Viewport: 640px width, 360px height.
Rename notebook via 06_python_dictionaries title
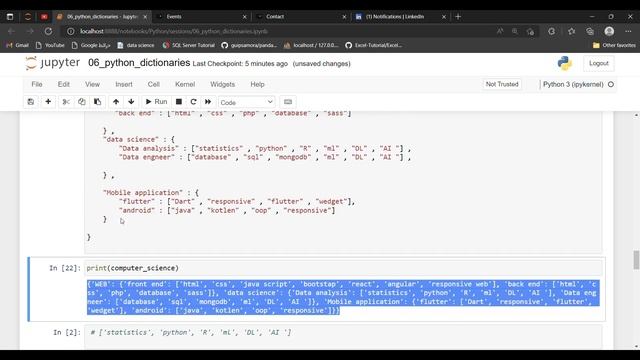(139, 63)
